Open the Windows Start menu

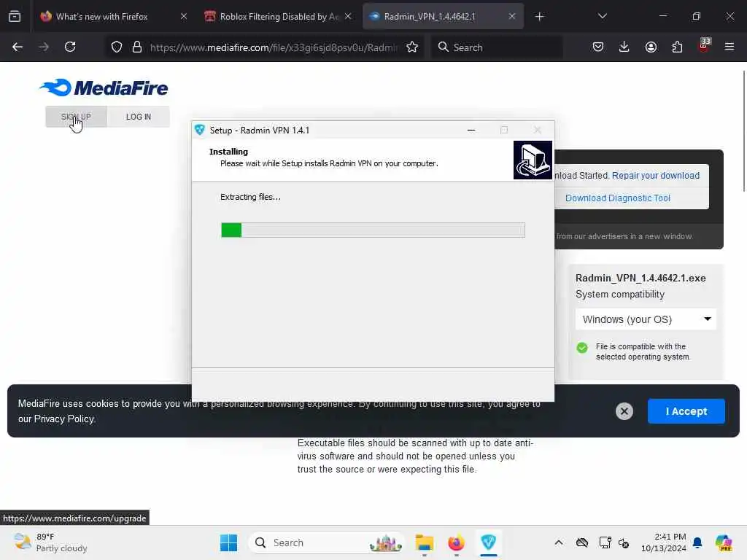[228, 542]
